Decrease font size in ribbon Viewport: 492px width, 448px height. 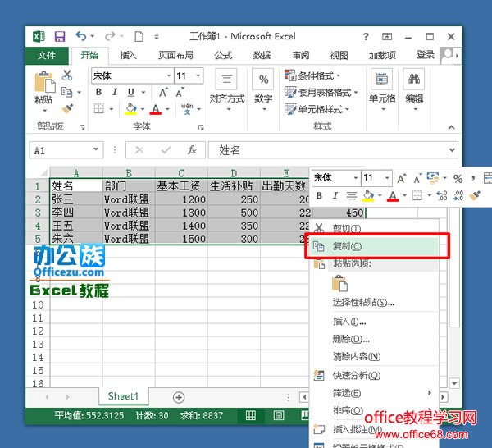click(x=180, y=92)
